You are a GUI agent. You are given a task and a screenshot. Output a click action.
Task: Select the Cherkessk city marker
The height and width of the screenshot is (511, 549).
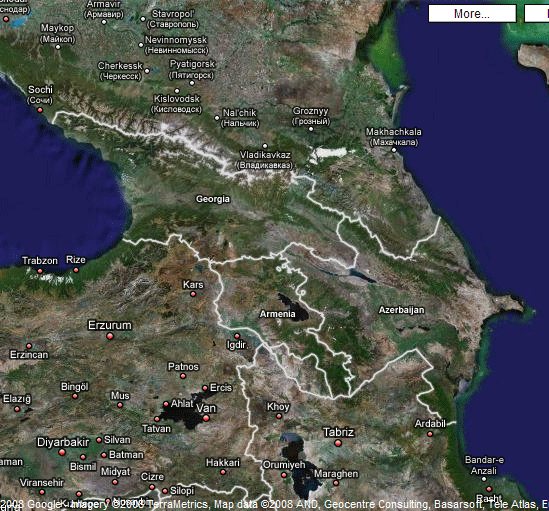click(147, 71)
